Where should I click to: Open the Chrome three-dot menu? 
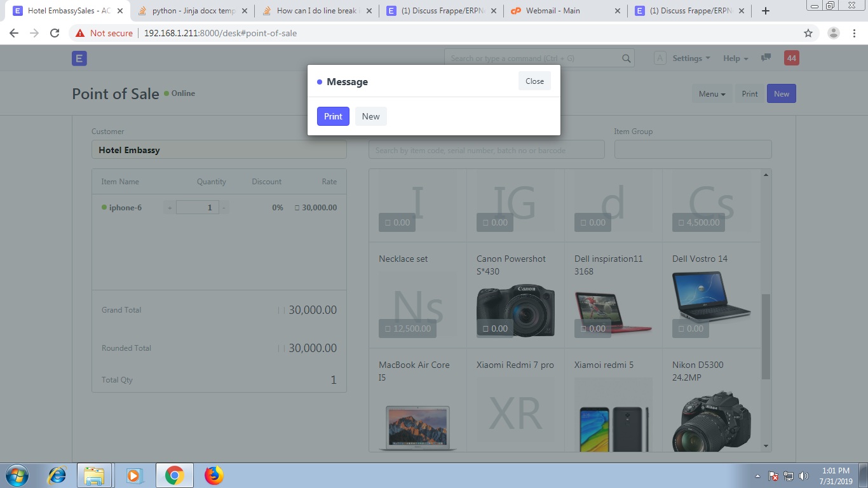click(x=855, y=33)
